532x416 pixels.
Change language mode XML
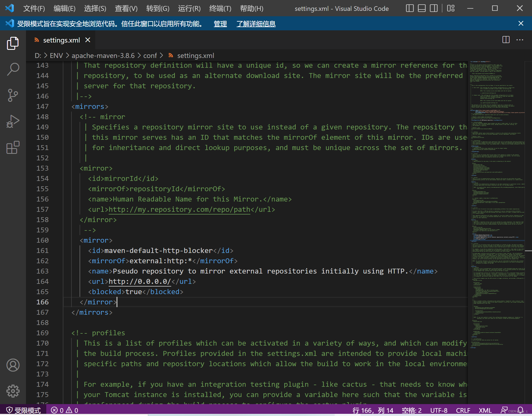(485, 410)
